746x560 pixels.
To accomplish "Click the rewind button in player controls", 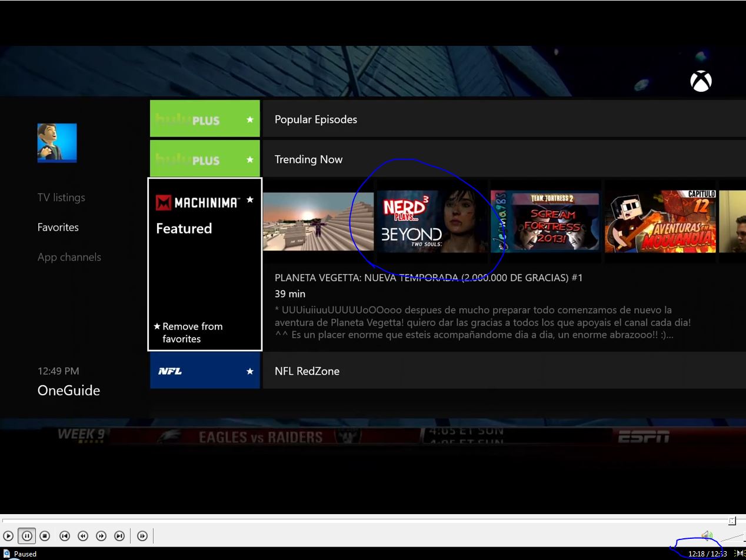I will coord(83,536).
